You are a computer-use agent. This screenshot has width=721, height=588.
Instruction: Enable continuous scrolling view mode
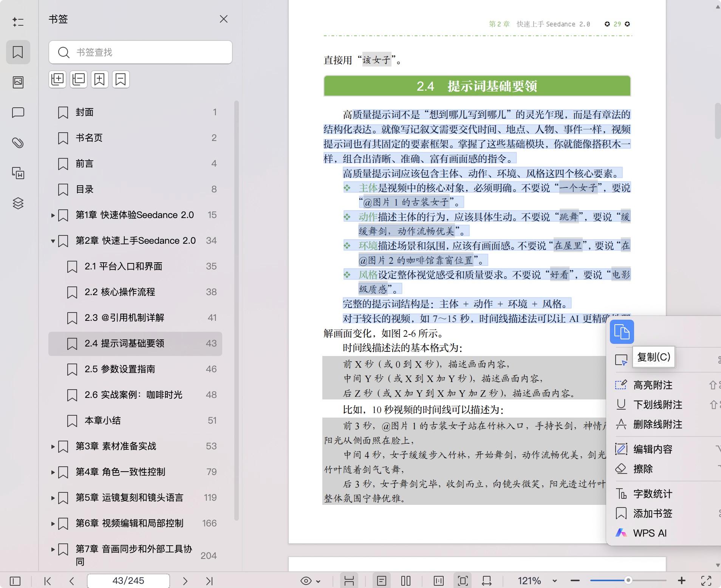[349, 581]
